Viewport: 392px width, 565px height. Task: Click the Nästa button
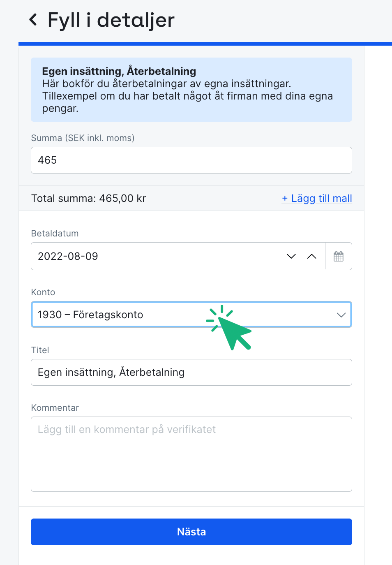click(191, 532)
